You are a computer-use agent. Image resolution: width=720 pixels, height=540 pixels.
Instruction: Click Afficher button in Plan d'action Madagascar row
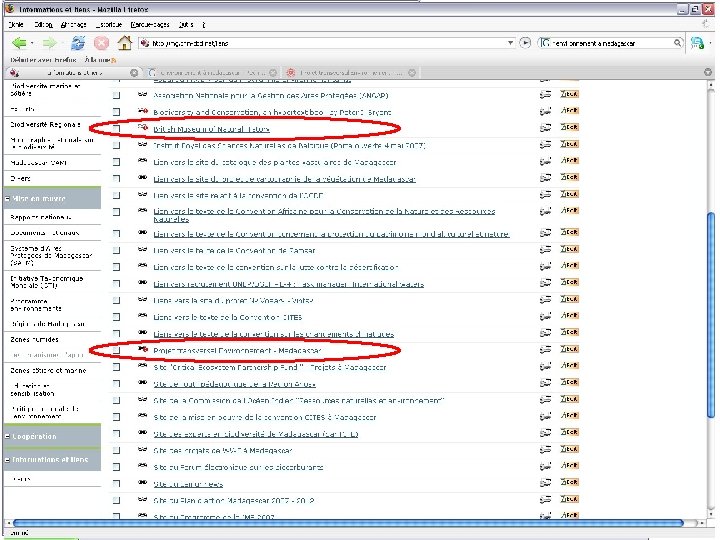[569, 499]
